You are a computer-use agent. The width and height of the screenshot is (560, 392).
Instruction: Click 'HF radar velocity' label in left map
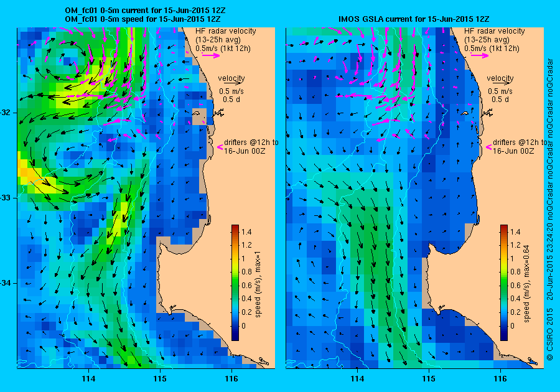[226, 31]
